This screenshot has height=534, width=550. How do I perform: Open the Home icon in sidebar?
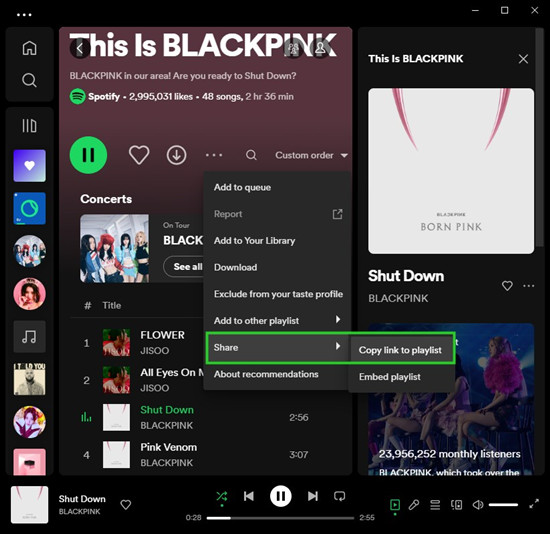point(29,48)
